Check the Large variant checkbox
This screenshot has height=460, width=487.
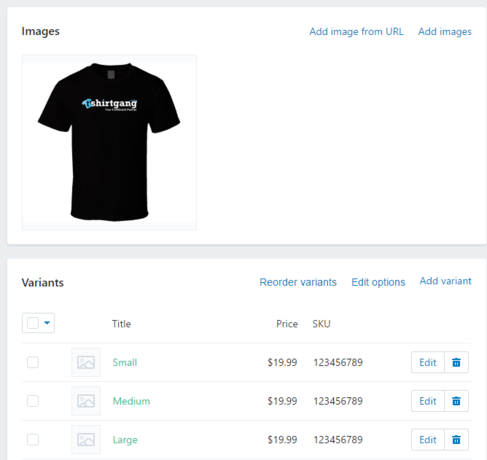(33, 440)
